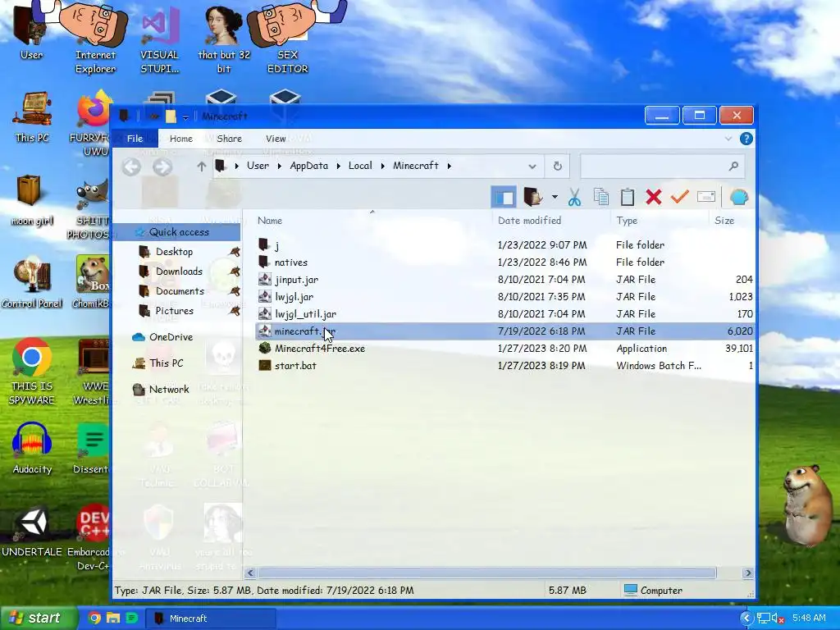Expand the ribbon with the chevron

pyautogui.click(x=728, y=139)
